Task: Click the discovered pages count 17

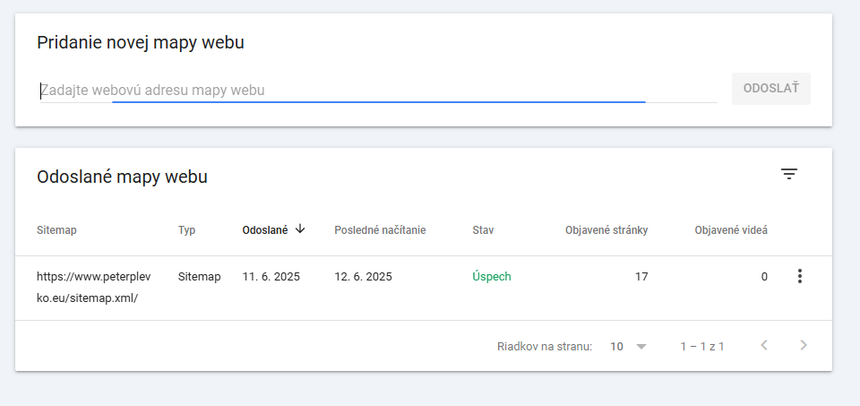Action: click(x=641, y=277)
